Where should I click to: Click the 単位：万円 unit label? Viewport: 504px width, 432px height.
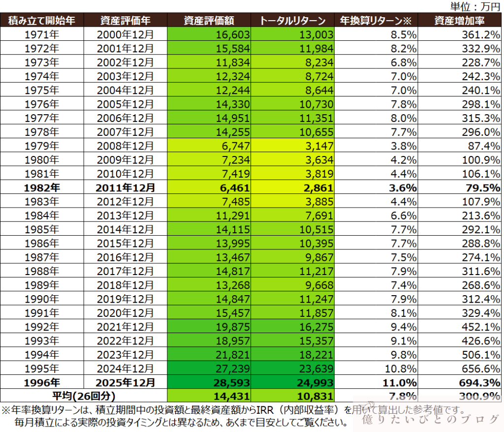pos(475,6)
